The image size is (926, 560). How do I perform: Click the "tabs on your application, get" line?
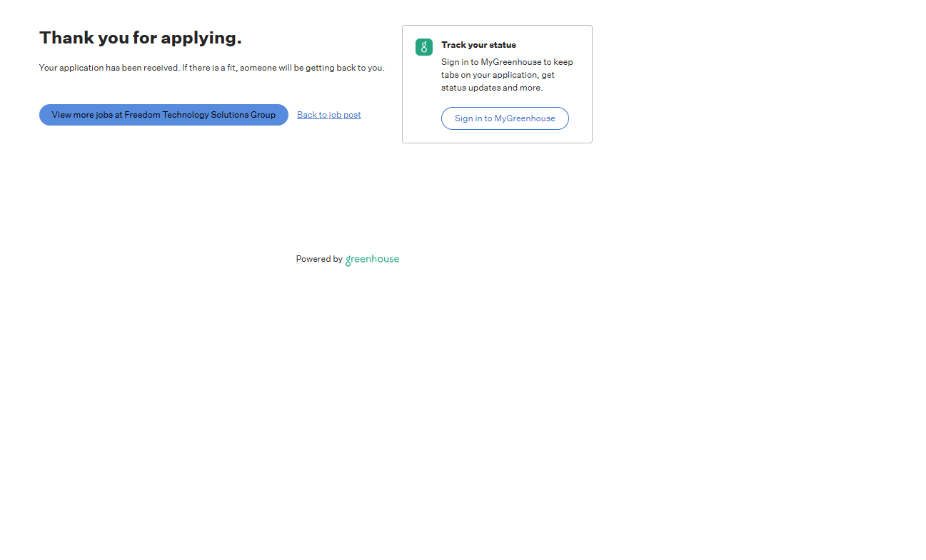tap(498, 75)
